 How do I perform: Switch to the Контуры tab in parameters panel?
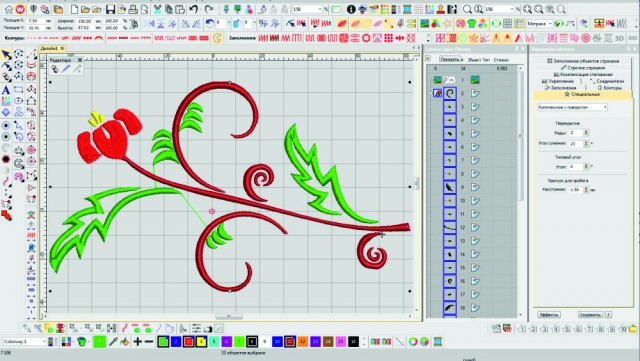click(609, 88)
